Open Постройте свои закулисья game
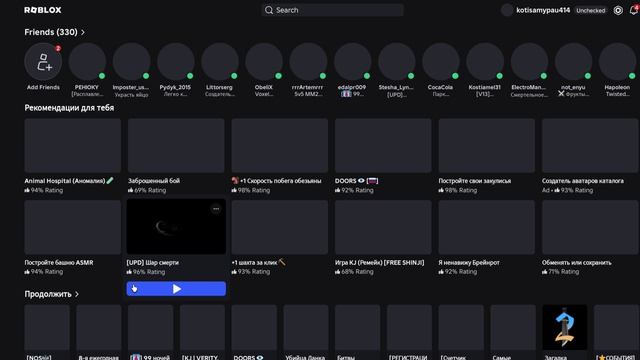The width and height of the screenshot is (640, 360). point(487,146)
